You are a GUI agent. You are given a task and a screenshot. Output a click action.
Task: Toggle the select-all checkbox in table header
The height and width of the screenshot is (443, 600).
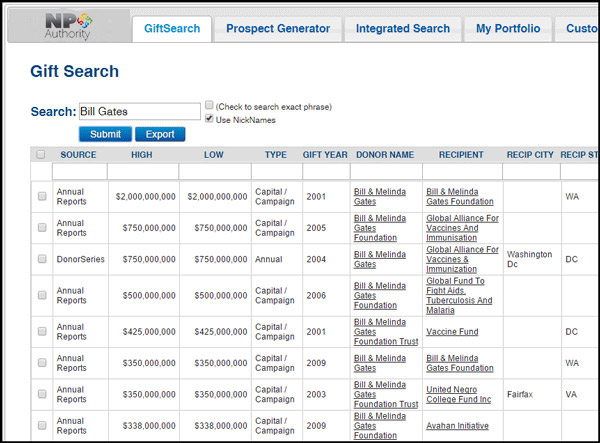41,155
